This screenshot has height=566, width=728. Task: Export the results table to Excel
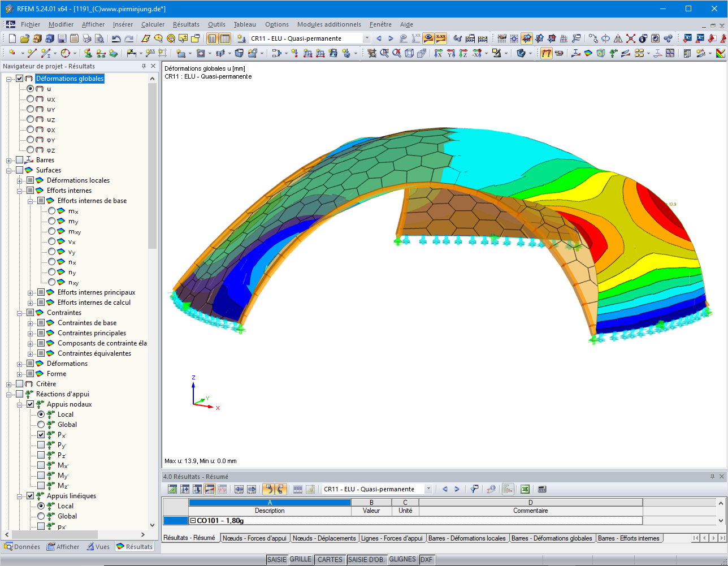[525, 489]
